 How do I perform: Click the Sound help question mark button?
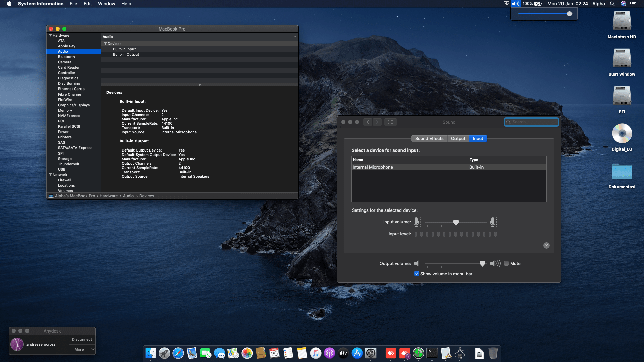(546, 245)
